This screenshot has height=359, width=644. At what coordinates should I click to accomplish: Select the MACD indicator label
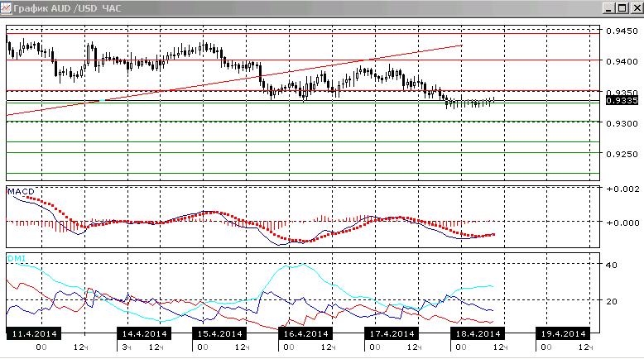[21, 192]
